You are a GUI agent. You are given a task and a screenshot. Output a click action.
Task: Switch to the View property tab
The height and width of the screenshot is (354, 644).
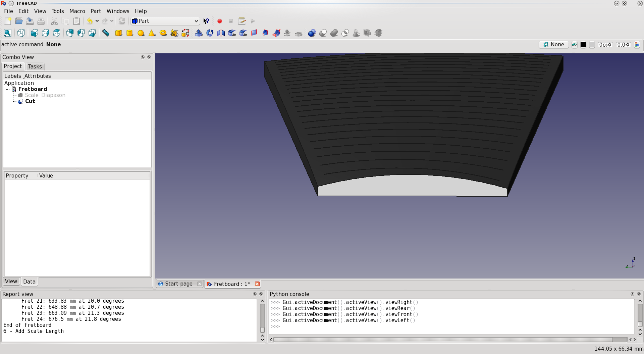pyautogui.click(x=11, y=282)
